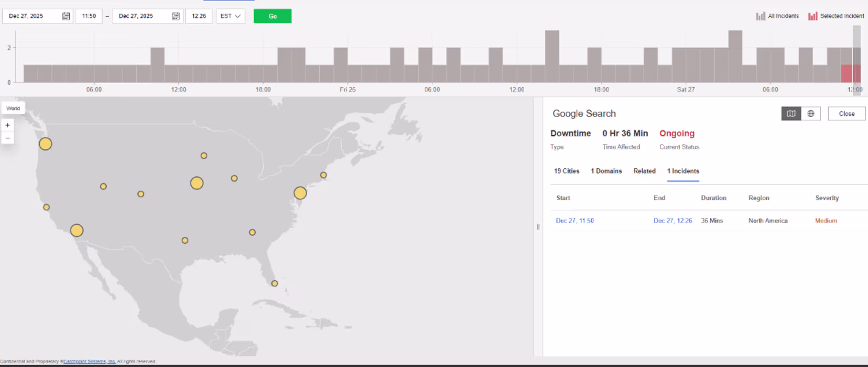
Task: Click the Medium severity value
Action: click(826, 221)
